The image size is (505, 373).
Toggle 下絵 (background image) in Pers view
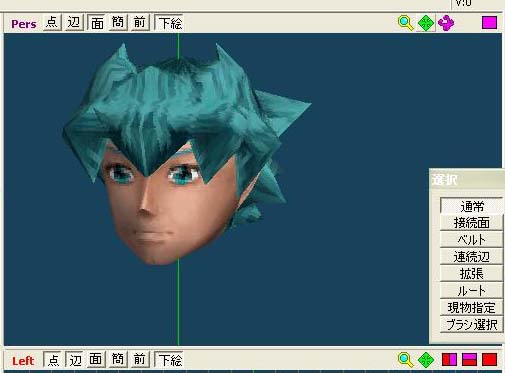[170, 23]
